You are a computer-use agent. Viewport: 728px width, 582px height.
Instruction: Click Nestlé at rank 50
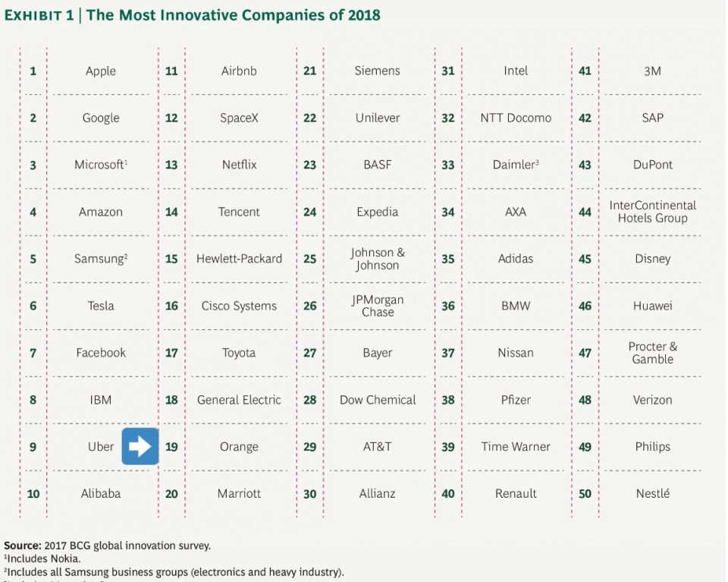(x=652, y=494)
